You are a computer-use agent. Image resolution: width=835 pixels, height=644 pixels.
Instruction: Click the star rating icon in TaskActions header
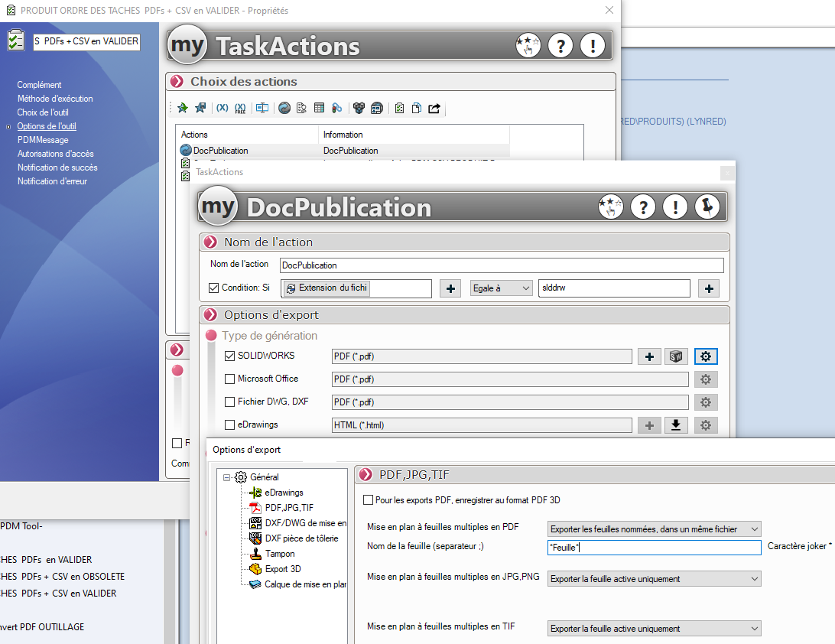(x=528, y=46)
